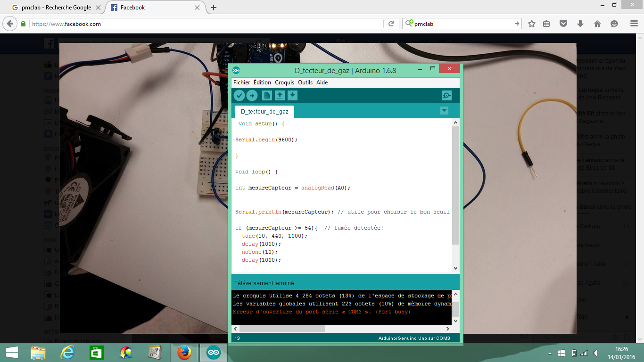
Task: Open Windows Start button on taskbar
Action: [x=12, y=353]
